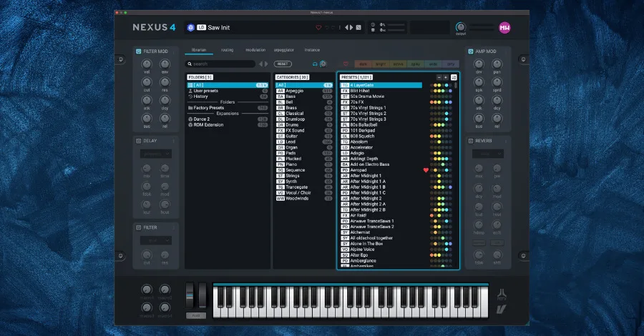Click the RESET filters button
Viewport: 644px width, 336px height.
pos(283,64)
